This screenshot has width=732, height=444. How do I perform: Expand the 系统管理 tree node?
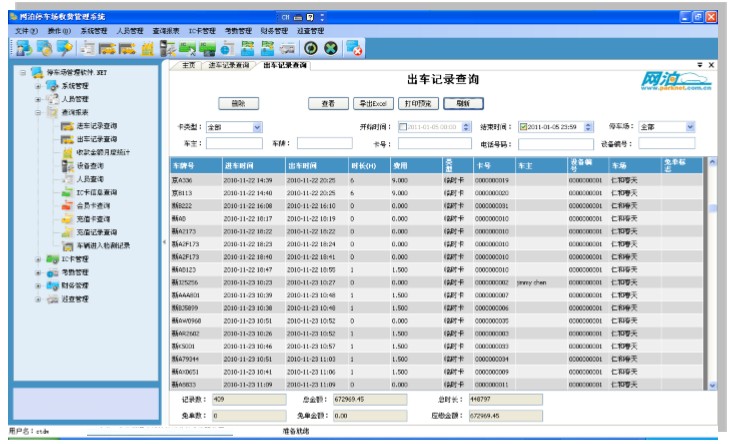[x=38, y=86]
